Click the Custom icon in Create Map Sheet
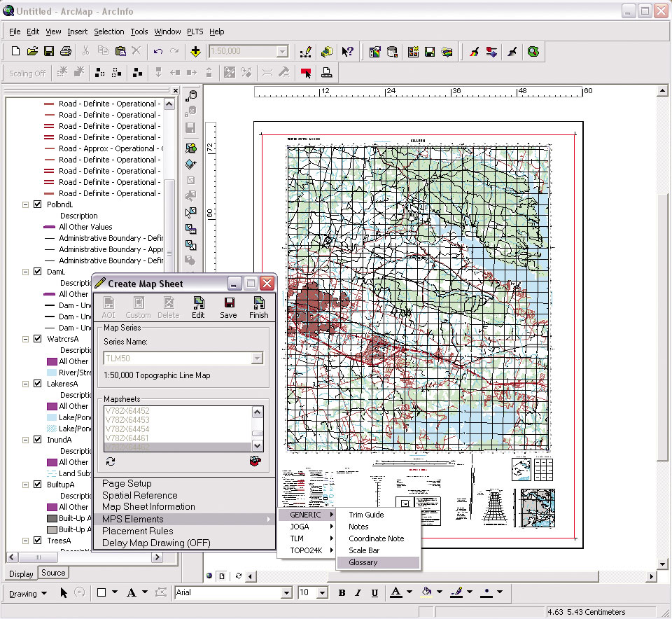Viewport: 672px width, 619px height. (x=138, y=307)
